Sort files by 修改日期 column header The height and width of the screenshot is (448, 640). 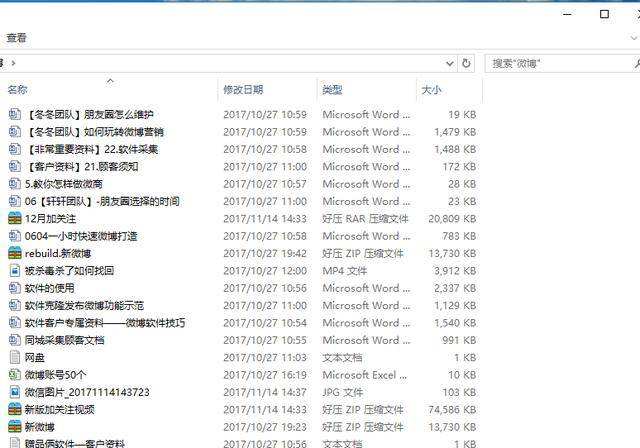point(243,90)
